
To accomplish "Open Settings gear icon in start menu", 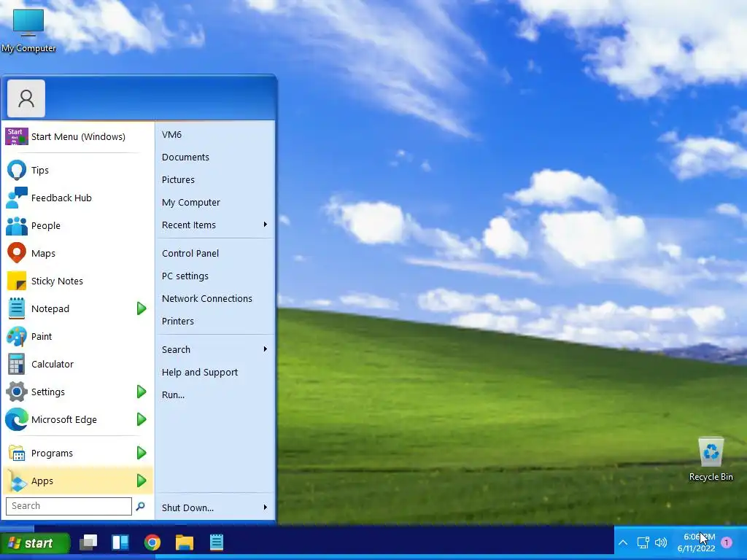I will tap(17, 392).
